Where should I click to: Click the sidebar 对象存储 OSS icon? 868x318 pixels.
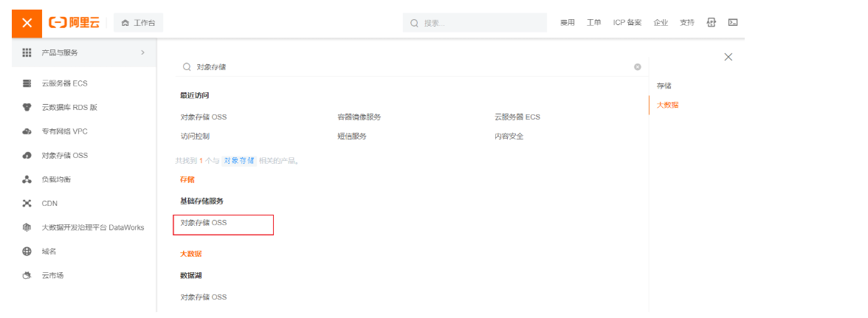(27, 156)
